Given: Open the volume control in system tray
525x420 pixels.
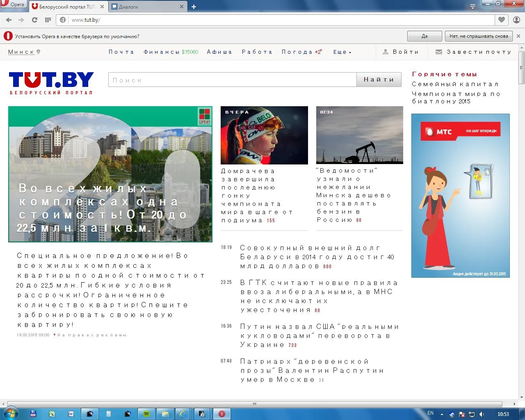Looking at the screenshot, I should click(482, 414).
